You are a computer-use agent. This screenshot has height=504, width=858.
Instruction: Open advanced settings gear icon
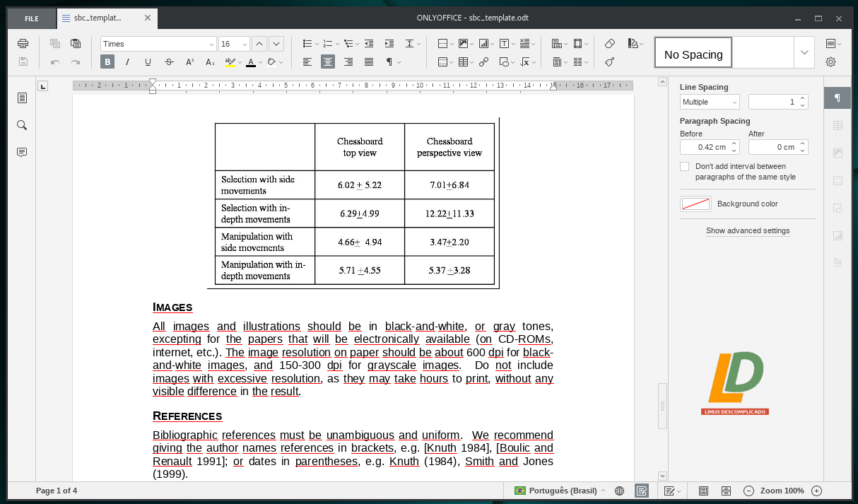[x=830, y=62]
